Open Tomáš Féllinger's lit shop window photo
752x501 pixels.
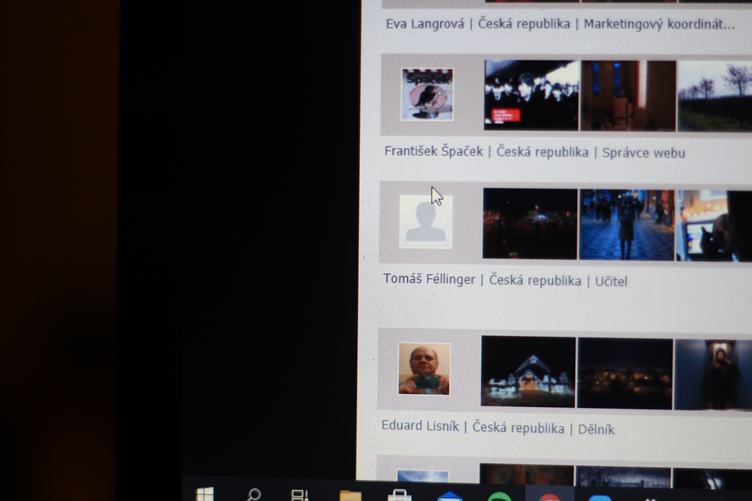(x=714, y=226)
